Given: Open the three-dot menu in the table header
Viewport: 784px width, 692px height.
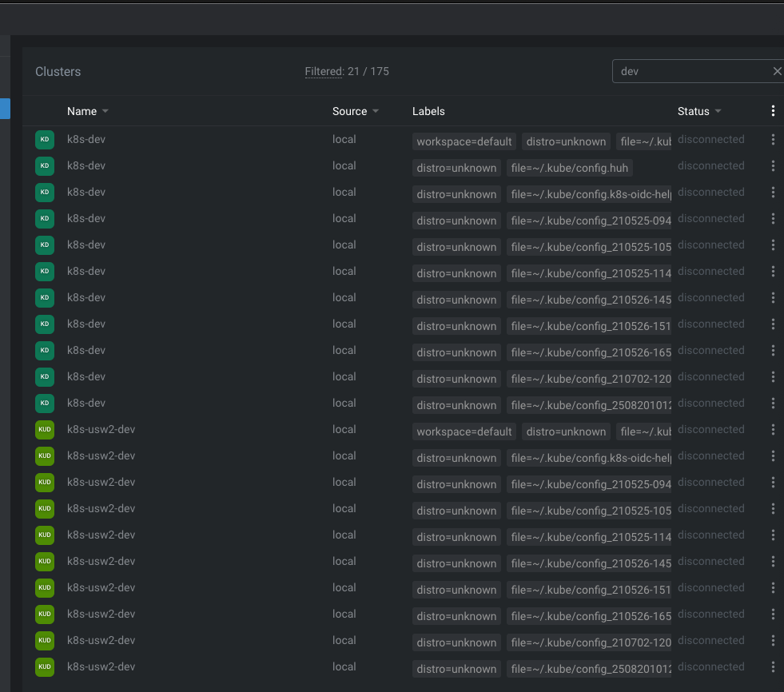Looking at the screenshot, I should (x=772, y=111).
